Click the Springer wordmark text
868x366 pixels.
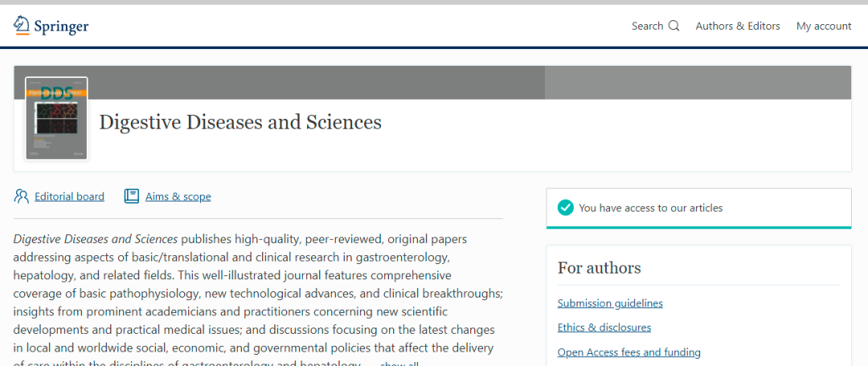61,26
